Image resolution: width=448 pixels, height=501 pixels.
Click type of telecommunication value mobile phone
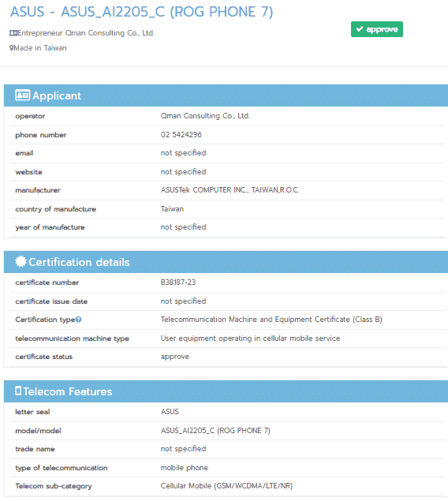(x=185, y=468)
